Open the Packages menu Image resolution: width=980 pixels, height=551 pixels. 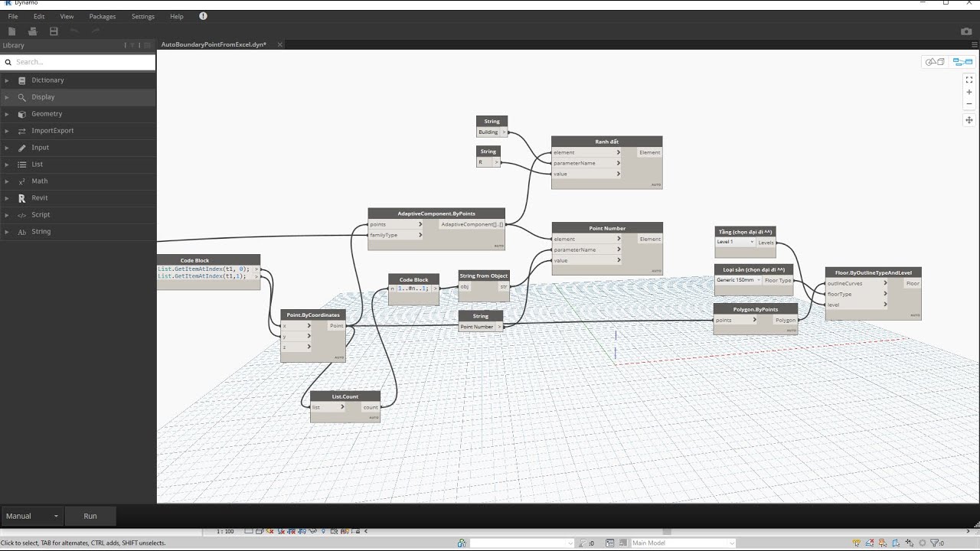(x=103, y=16)
